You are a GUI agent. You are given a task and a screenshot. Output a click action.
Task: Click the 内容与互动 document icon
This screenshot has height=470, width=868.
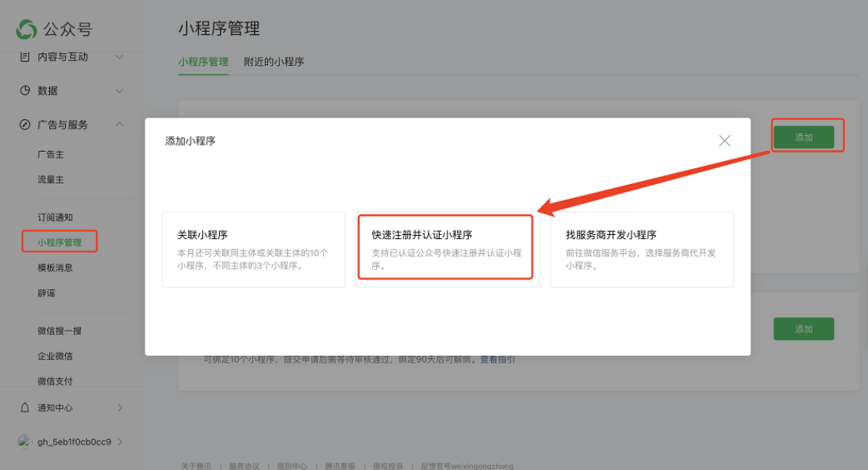point(25,57)
